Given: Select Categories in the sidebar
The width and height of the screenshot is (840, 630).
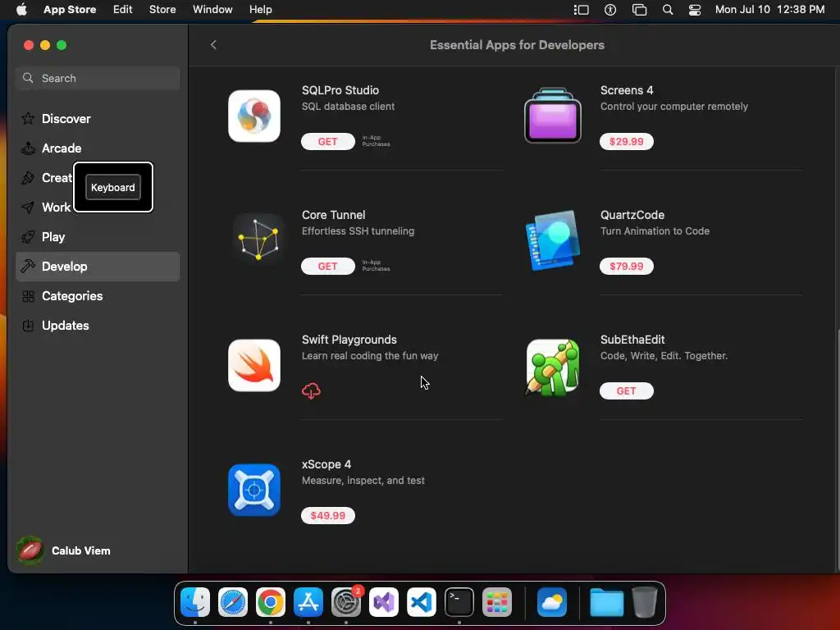Looking at the screenshot, I should pos(98,295).
